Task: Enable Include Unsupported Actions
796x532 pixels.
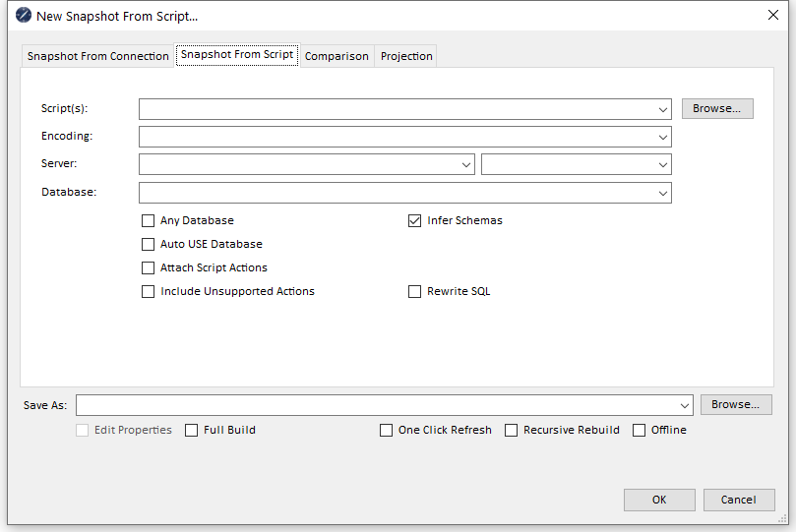Action: click(149, 292)
